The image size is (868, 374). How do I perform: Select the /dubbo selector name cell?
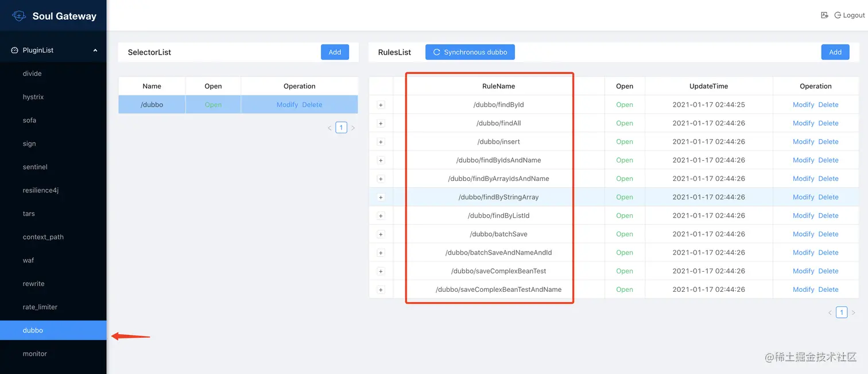152,105
